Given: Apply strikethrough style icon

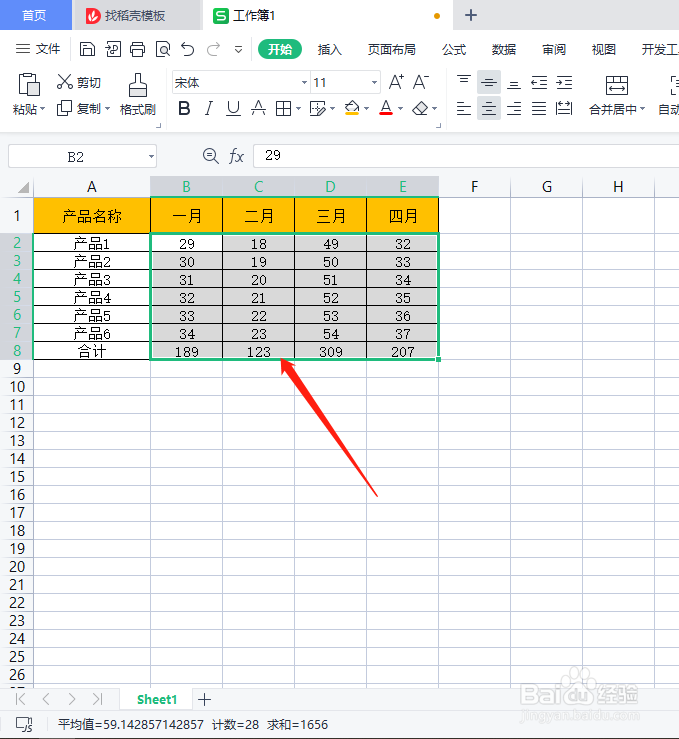Looking at the screenshot, I should (x=258, y=109).
